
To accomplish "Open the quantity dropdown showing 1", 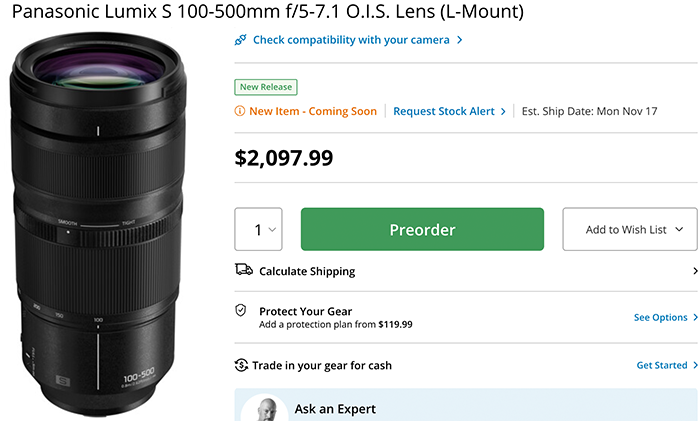I will 258,229.
